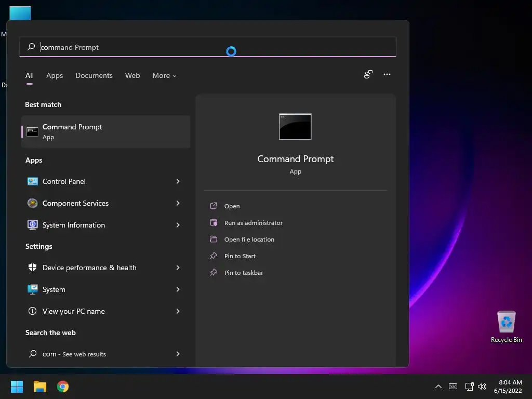This screenshot has height=399, width=532.
Task: Open the More filters dropdown
Action: 165,75
